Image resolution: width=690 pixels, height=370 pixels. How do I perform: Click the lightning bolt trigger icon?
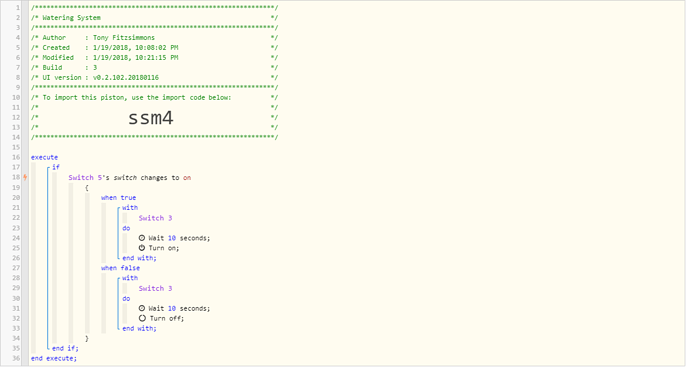[25, 177]
